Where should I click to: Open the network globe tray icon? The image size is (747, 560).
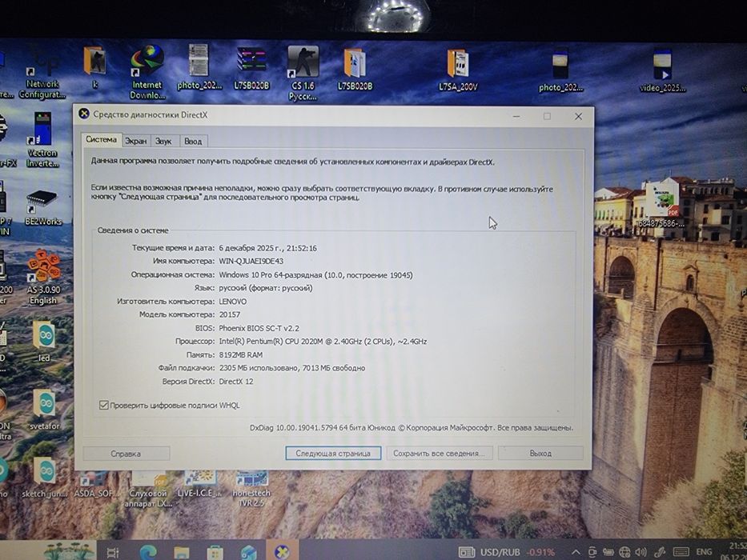click(x=625, y=552)
